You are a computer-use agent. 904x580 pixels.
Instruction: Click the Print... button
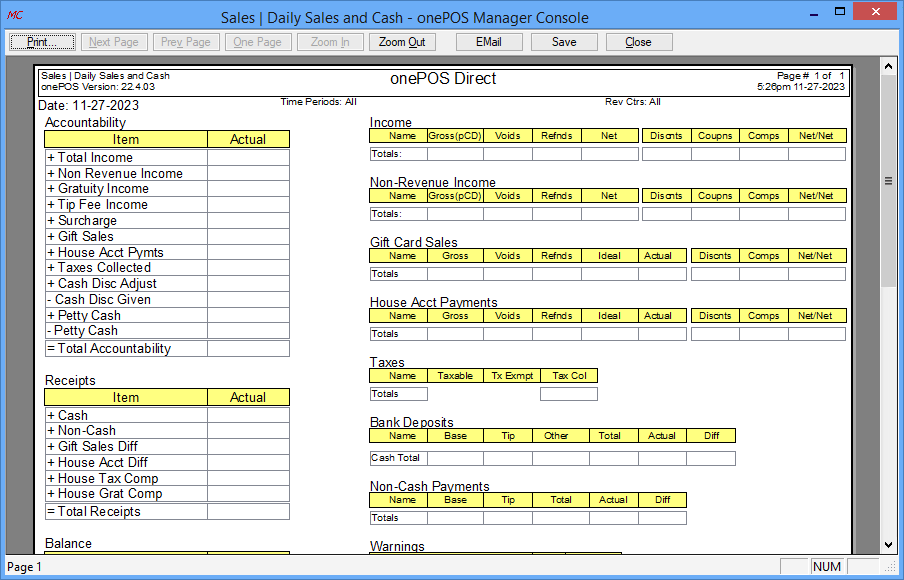click(42, 42)
